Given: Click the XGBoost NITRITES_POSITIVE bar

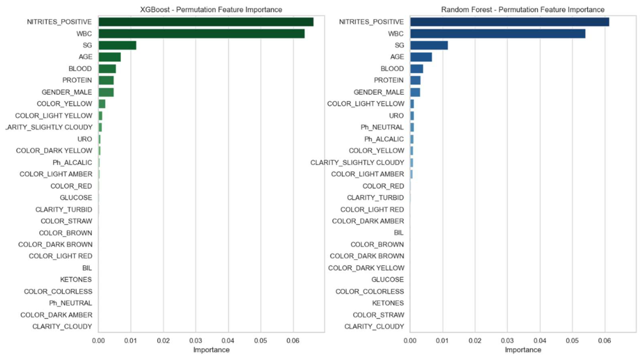Looking at the screenshot, I should tap(206, 22).
